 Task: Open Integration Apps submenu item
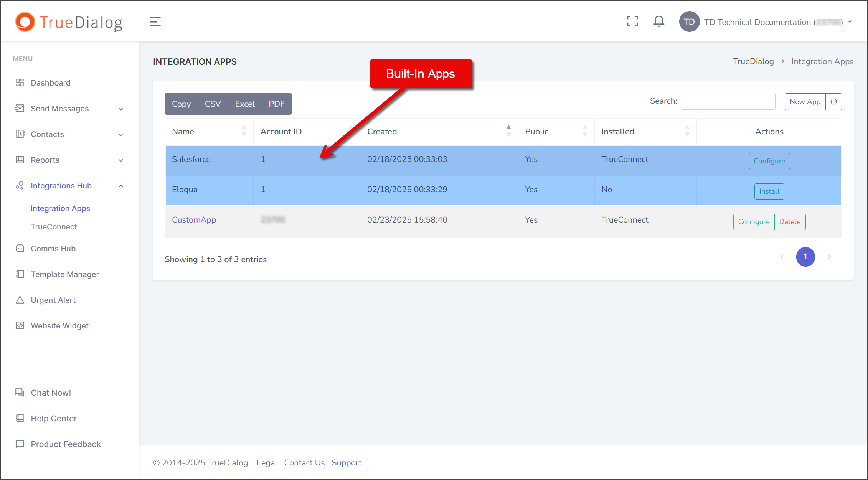(x=60, y=208)
